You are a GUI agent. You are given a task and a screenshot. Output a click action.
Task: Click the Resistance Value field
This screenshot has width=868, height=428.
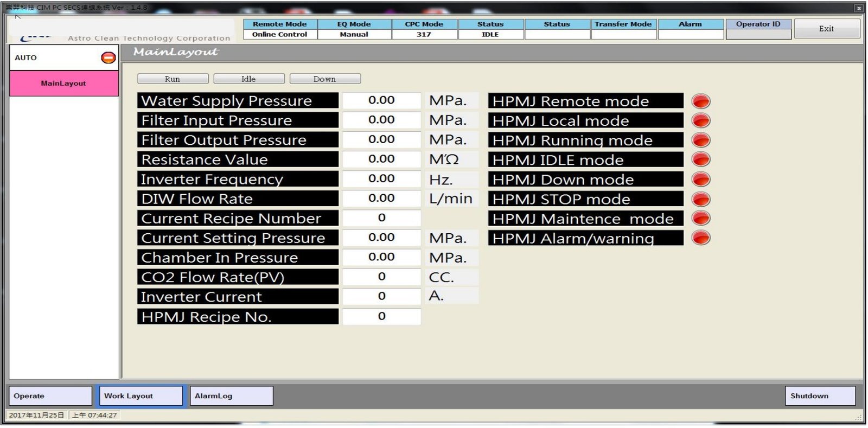[x=382, y=159]
